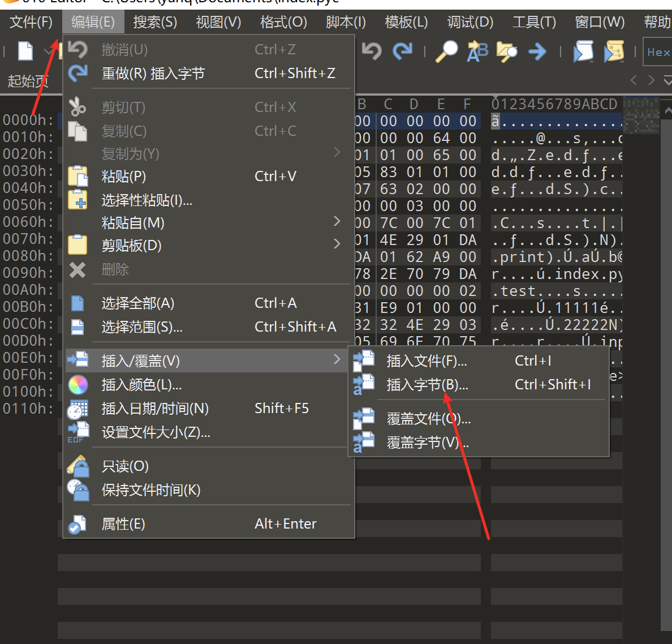672x644 pixels.
Task: Click the hex overview minimap thumbnail
Action: (x=641, y=116)
